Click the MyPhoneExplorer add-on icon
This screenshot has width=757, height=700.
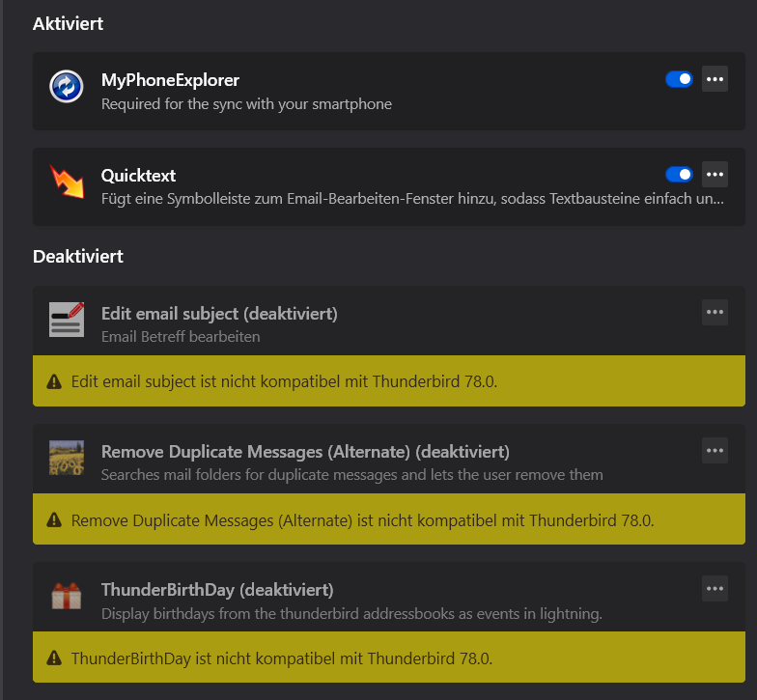[x=67, y=87]
